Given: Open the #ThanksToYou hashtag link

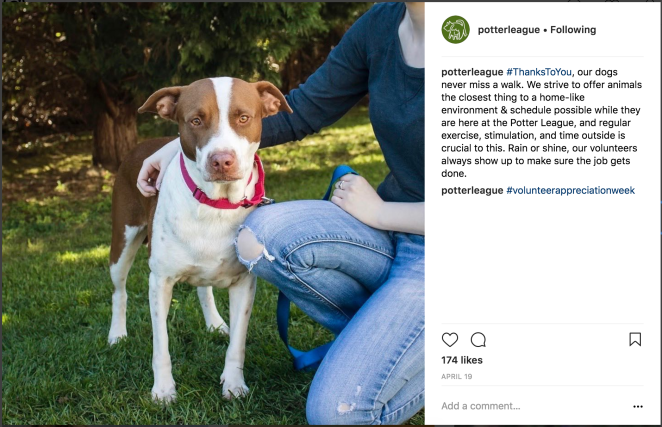Looking at the screenshot, I should click(x=539, y=72).
